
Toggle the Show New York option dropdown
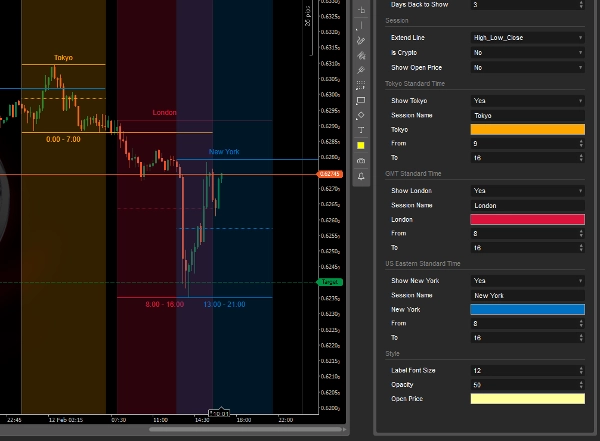tap(527, 280)
